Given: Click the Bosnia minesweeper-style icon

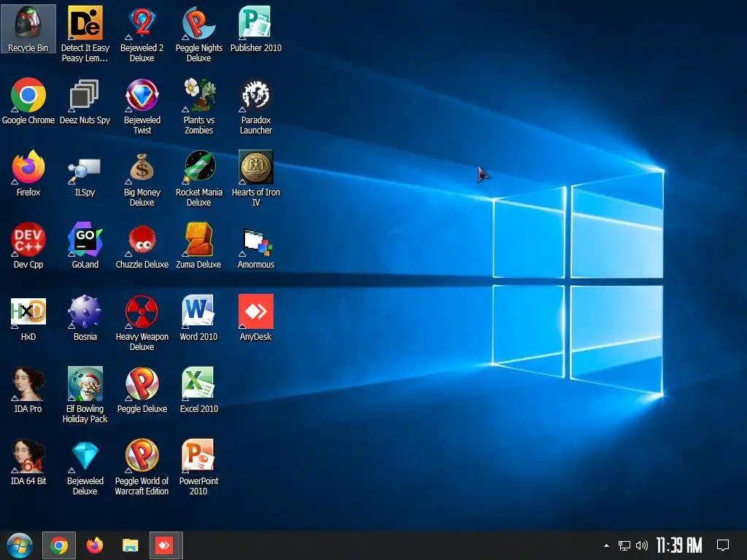Looking at the screenshot, I should (x=85, y=318).
